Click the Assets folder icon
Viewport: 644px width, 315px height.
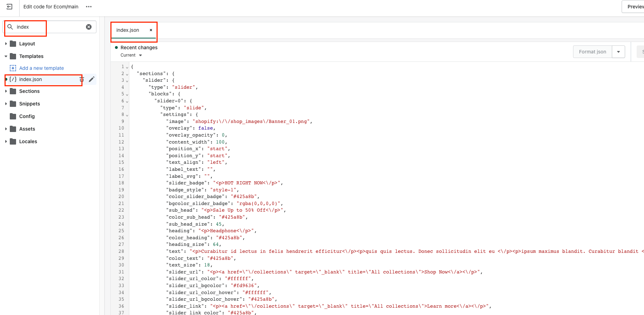(x=13, y=129)
